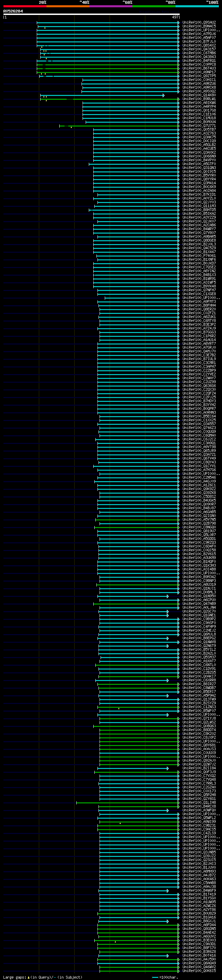
Task: Click alignment bar for UniRef100_Q9SAU2
Action: click(108, 23)
